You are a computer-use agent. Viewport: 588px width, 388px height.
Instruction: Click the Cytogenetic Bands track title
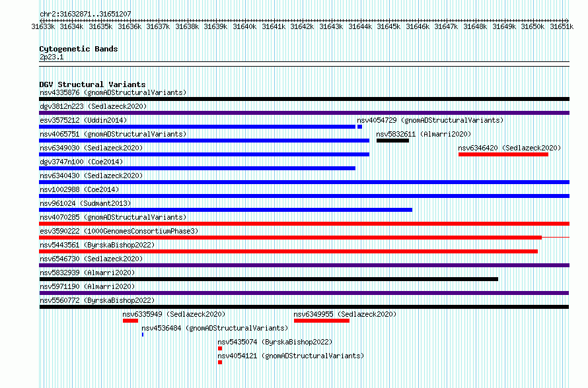coord(79,49)
